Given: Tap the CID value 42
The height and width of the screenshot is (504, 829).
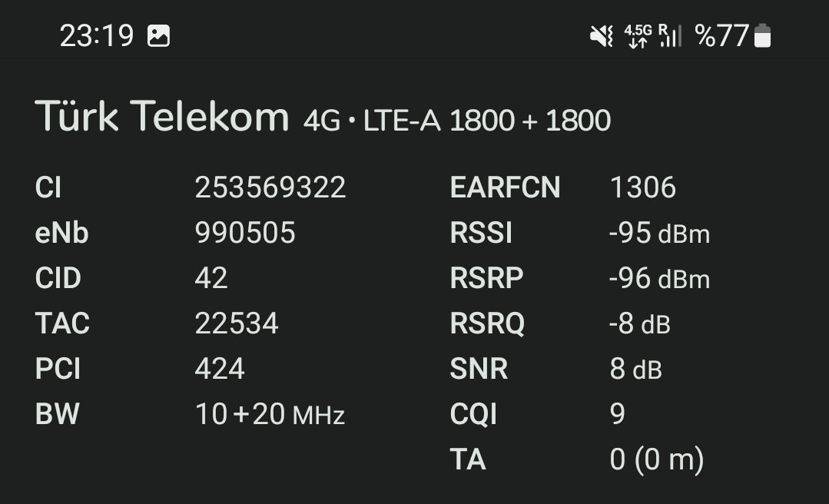Looking at the screenshot, I should click(211, 277).
